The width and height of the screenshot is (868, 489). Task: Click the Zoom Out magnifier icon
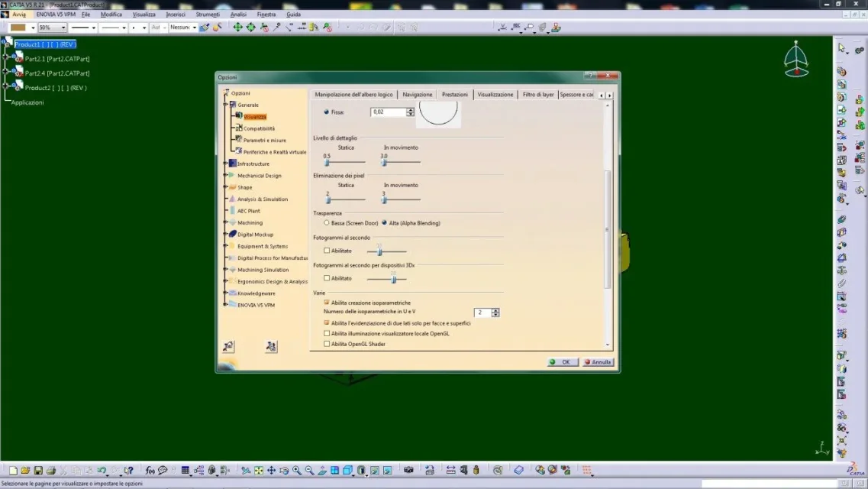click(x=309, y=471)
